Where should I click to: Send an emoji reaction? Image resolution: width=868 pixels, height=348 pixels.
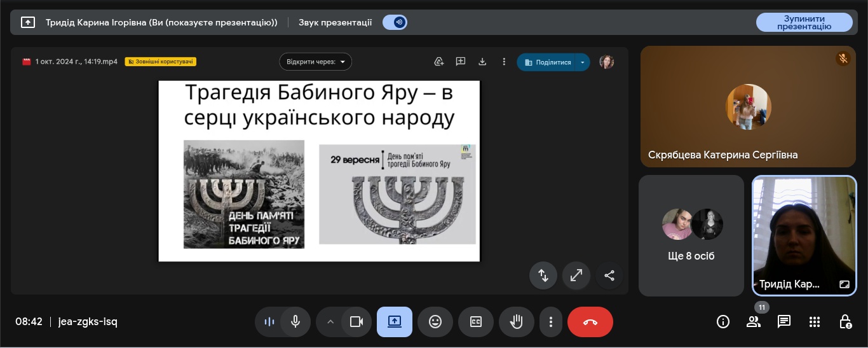[435, 321]
